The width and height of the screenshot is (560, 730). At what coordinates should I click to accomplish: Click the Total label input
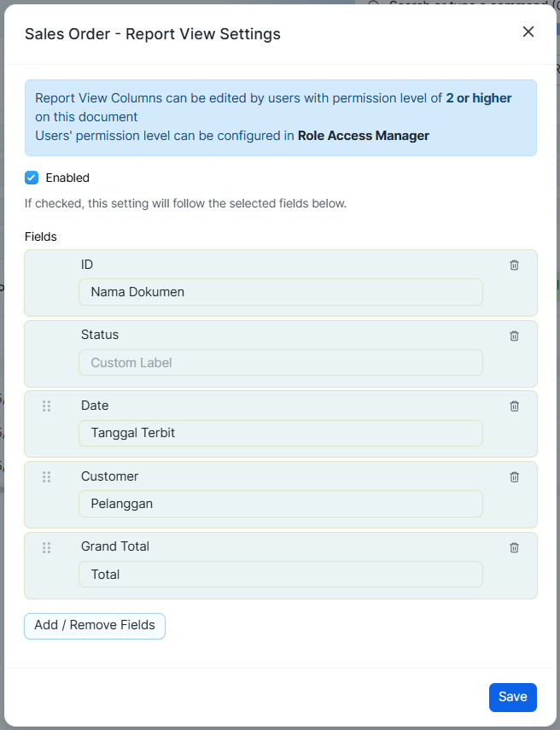(281, 574)
